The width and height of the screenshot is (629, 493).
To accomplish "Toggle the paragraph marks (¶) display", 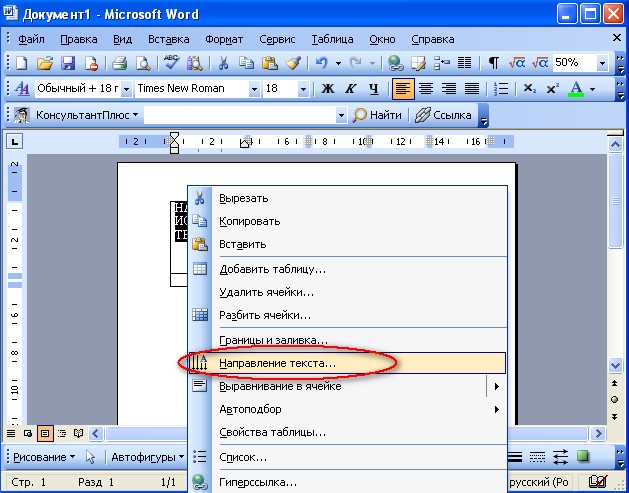I will tap(493, 63).
